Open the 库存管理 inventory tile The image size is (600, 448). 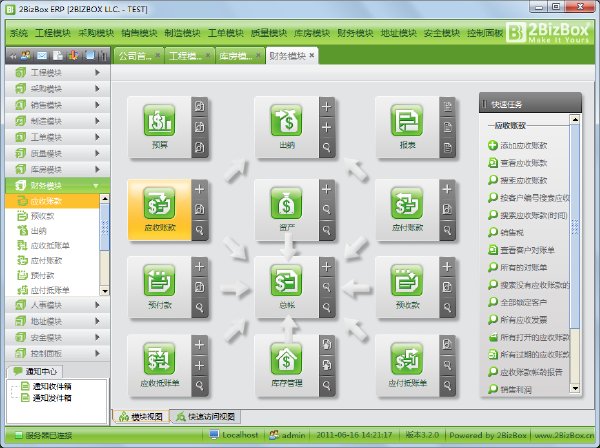tap(286, 359)
